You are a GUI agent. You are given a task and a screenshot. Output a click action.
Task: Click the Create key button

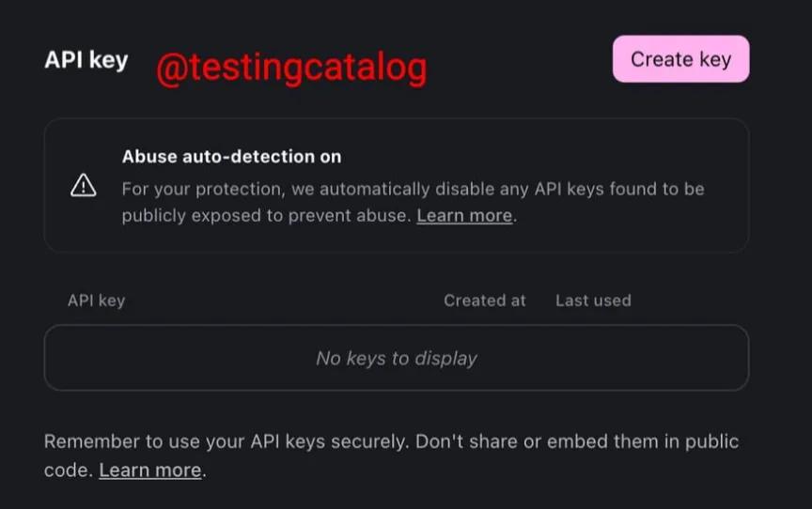point(680,59)
